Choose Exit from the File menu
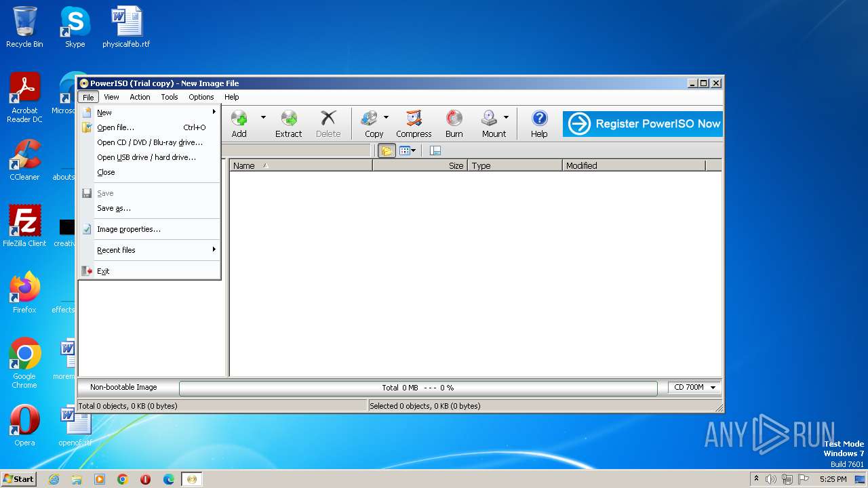 [149, 271]
